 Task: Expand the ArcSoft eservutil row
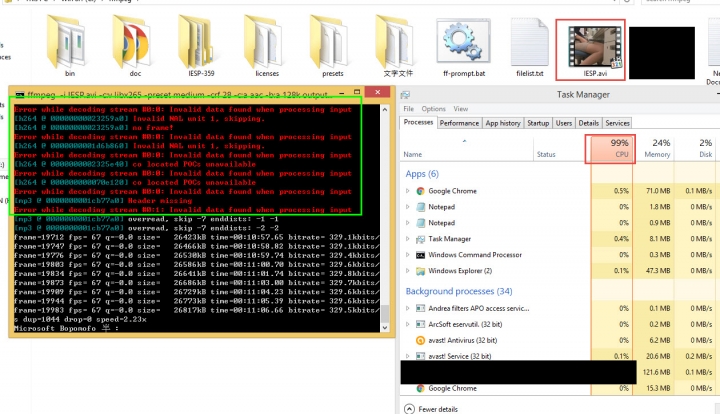coord(407,324)
